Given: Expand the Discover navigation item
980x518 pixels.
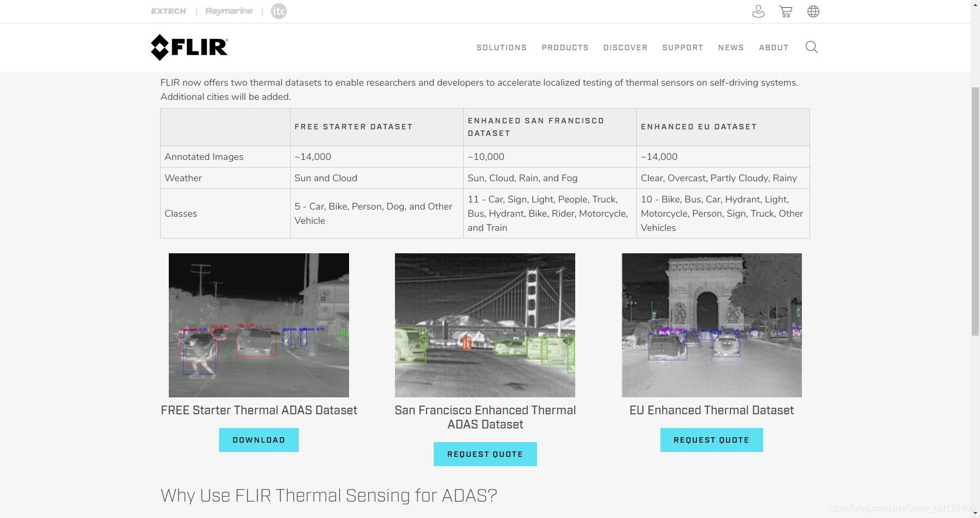Looking at the screenshot, I should pyautogui.click(x=625, y=48).
